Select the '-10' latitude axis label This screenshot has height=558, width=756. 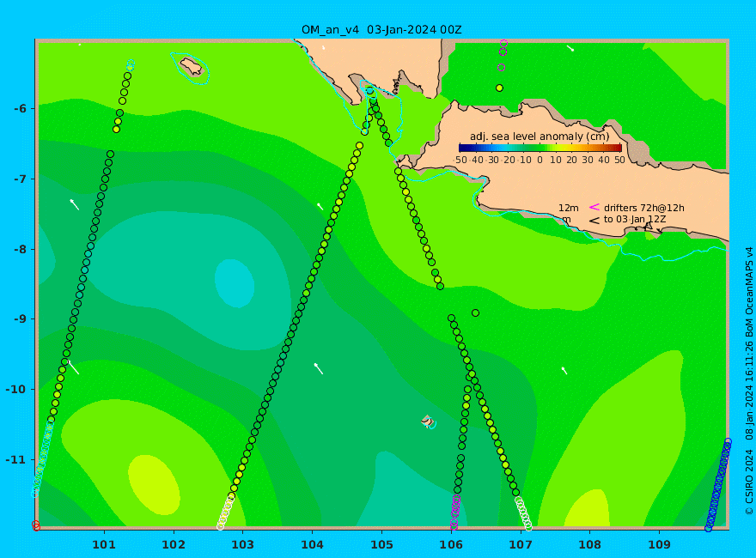(x=17, y=390)
